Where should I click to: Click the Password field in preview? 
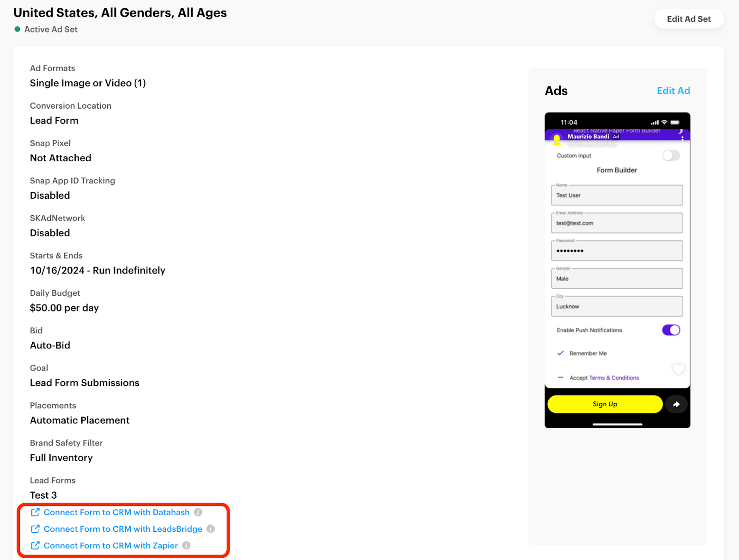click(617, 250)
